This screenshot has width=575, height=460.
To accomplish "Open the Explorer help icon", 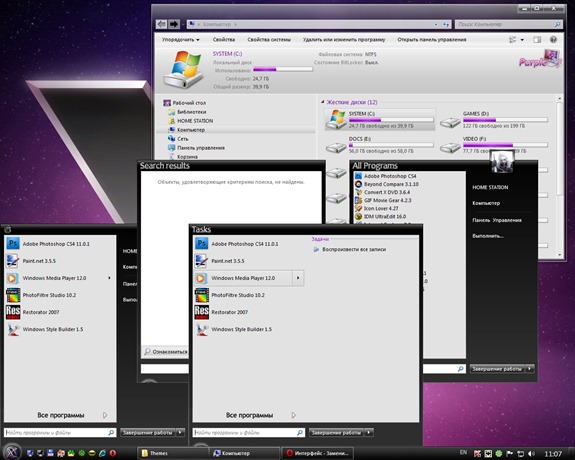I will point(553,39).
